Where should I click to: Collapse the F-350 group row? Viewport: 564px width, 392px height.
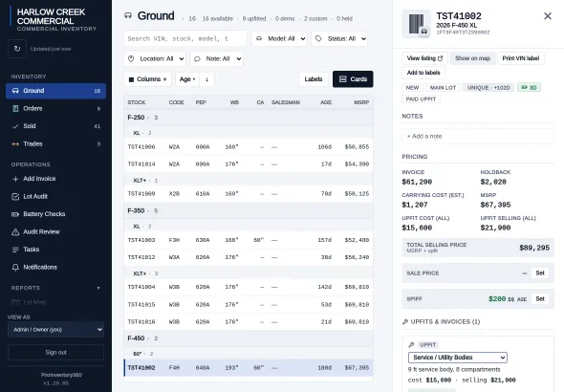pos(249,210)
